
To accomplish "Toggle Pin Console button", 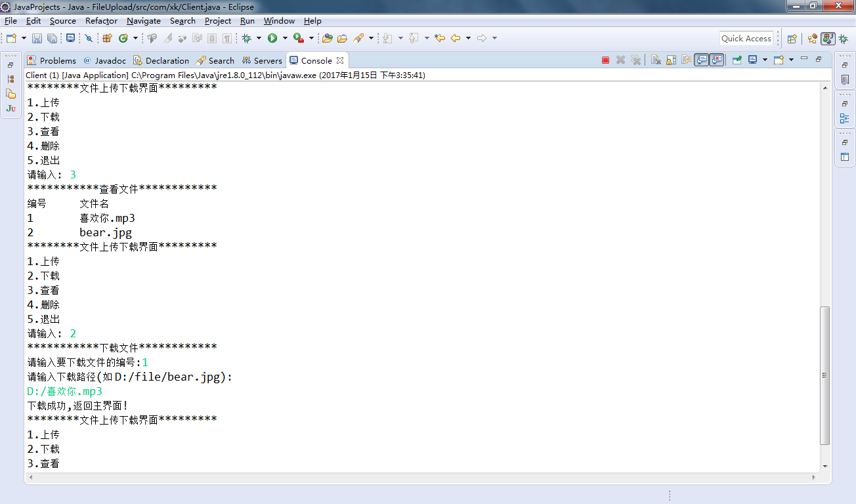I will coord(737,60).
